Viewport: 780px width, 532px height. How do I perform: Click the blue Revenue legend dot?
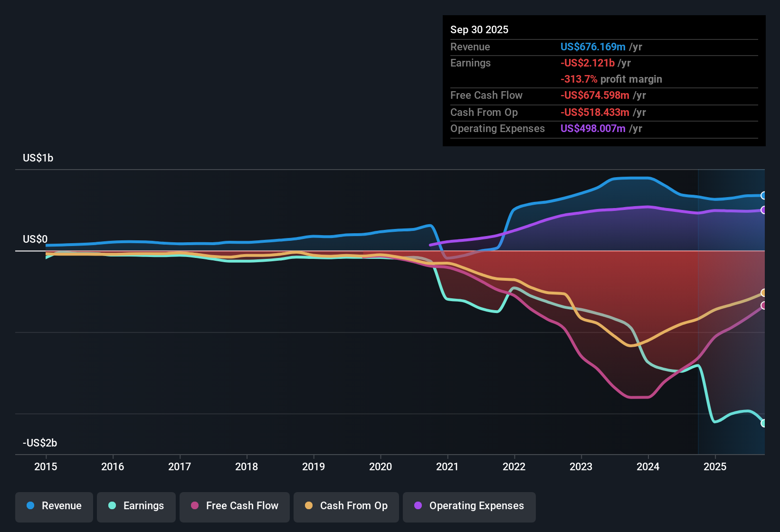(x=30, y=506)
